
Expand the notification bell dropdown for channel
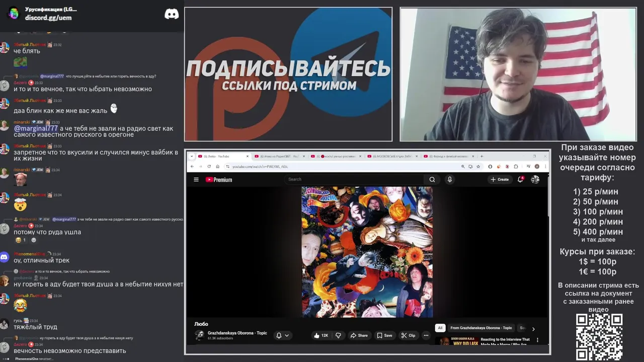[x=283, y=335]
